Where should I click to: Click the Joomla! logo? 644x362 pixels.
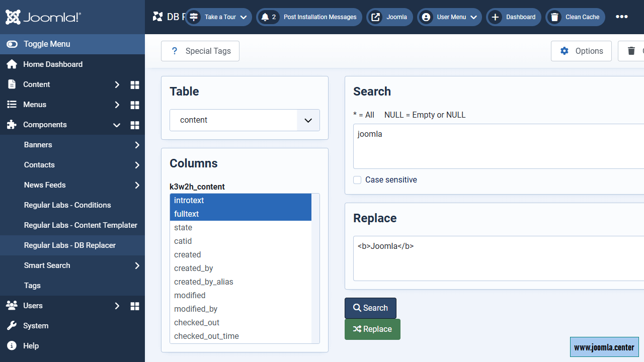click(43, 18)
